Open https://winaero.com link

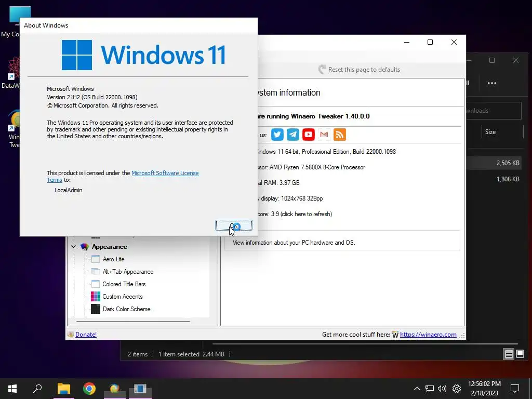[428, 335]
